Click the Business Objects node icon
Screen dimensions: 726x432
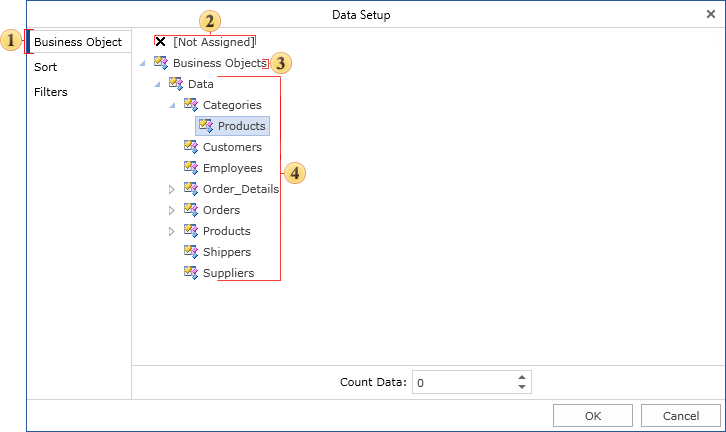[161, 63]
